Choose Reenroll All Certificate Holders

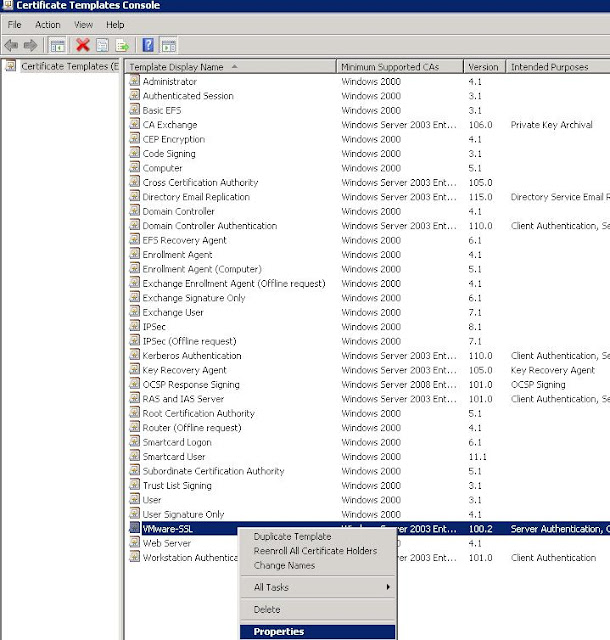pyautogui.click(x=317, y=551)
